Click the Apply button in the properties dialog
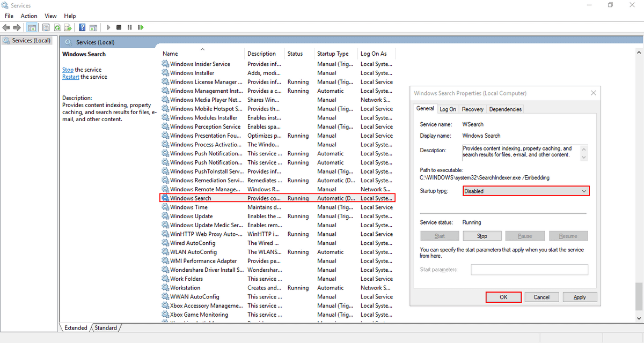The width and height of the screenshot is (644, 343). pos(580,297)
